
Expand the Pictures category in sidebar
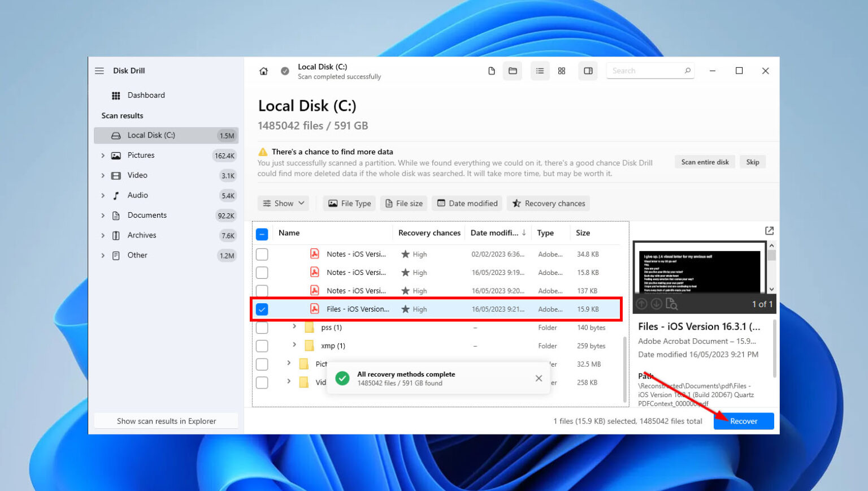point(102,155)
